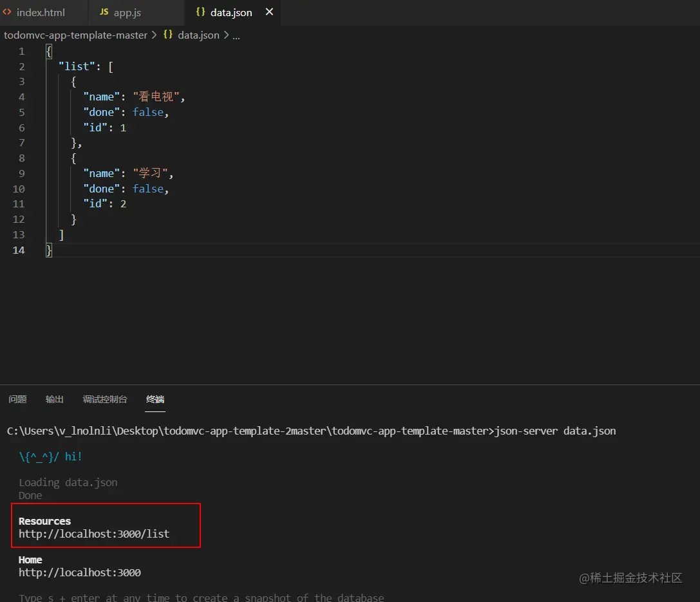This screenshot has width=700, height=602.
Task: Expand the breadcrumb ellipsis segment
Action: click(236, 37)
